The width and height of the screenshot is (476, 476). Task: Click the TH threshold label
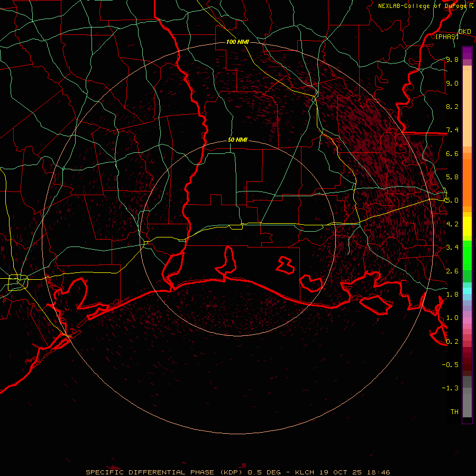point(454,411)
